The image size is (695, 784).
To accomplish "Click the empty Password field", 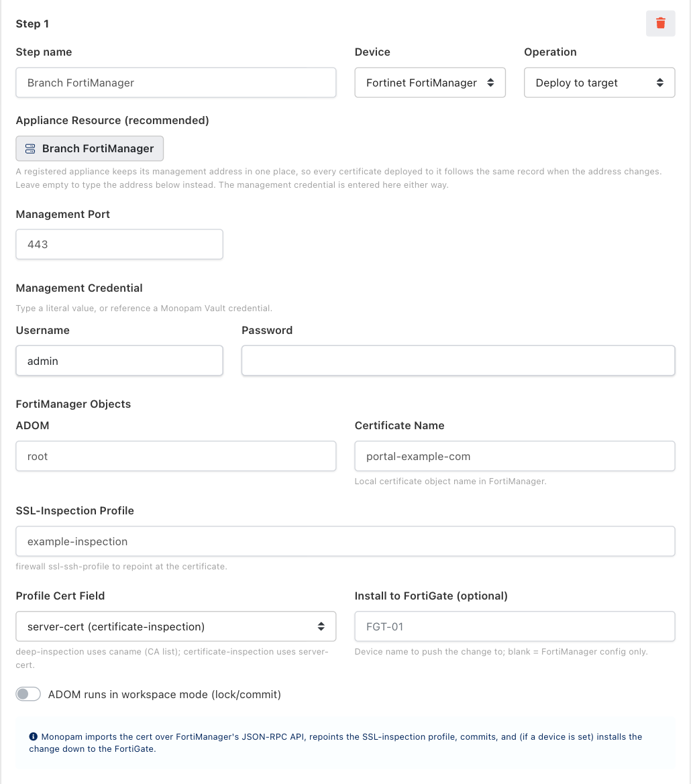I will coord(458,361).
